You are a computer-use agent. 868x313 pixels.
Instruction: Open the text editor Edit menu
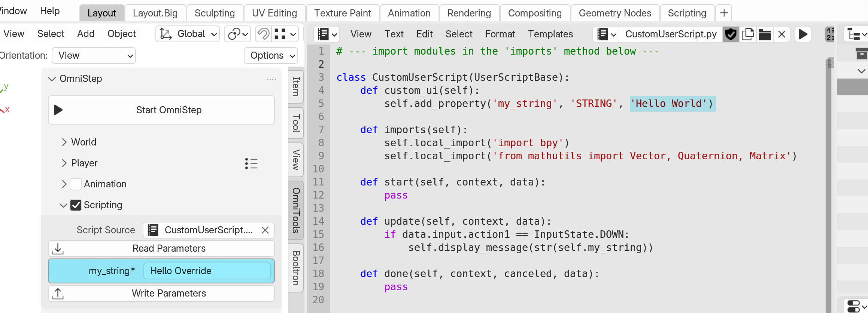point(424,34)
